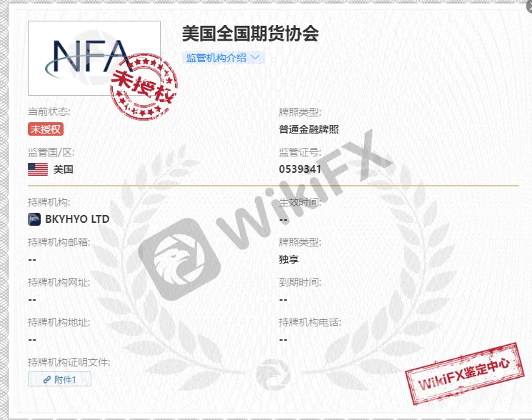Open the 附件1 attachment link
The image size is (532, 420).
59,379
